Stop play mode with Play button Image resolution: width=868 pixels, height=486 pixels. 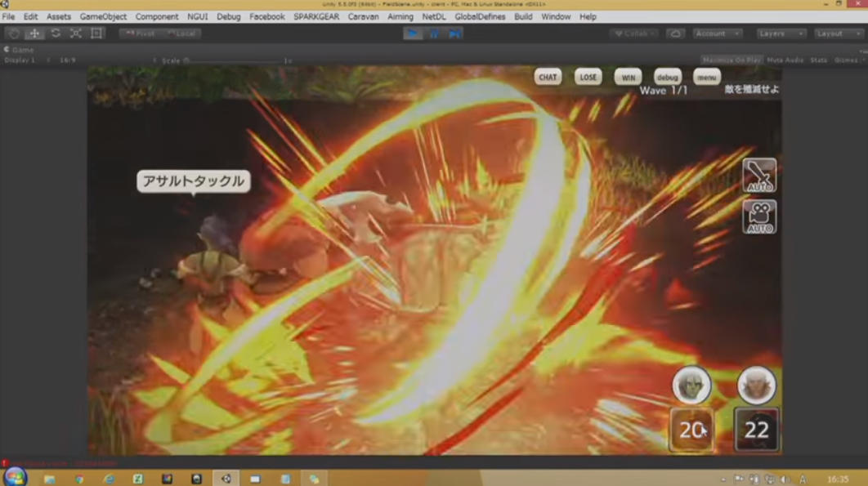pyautogui.click(x=413, y=33)
